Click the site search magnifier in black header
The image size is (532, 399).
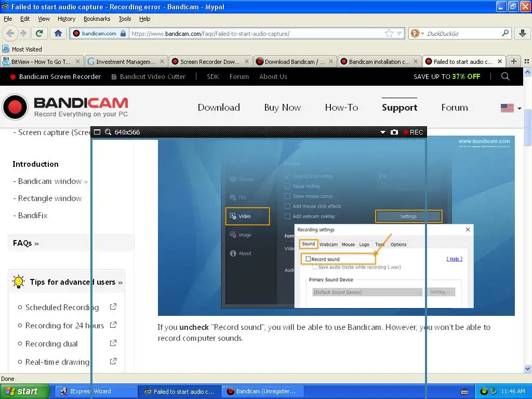tap(505, 76)
